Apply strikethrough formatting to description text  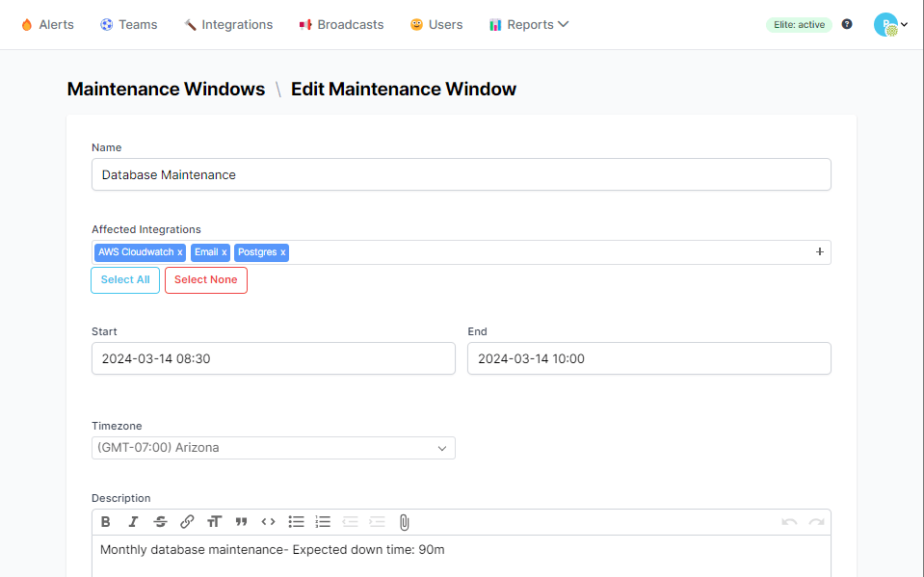pyautogui.click(x=160, y=521)
